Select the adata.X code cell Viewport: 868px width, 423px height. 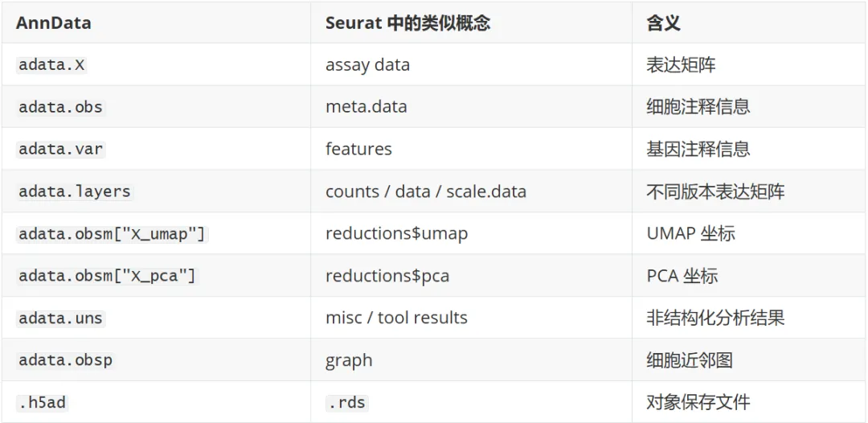51,65
